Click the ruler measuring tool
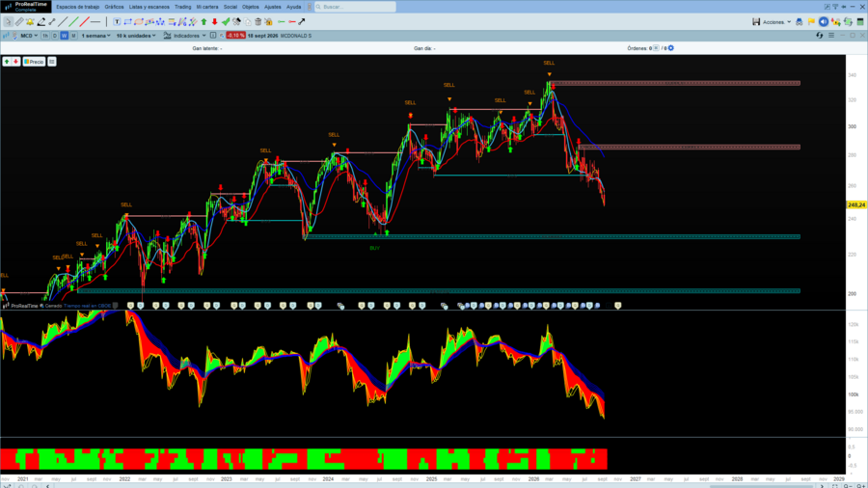The height and width of the screenshot is (488, 868). point(19,22)
